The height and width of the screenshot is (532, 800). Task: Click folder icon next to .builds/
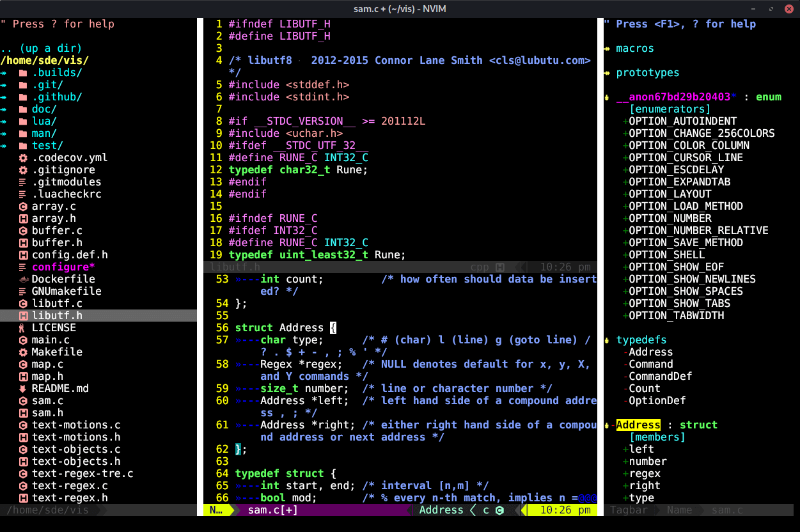tap(23, 73)
